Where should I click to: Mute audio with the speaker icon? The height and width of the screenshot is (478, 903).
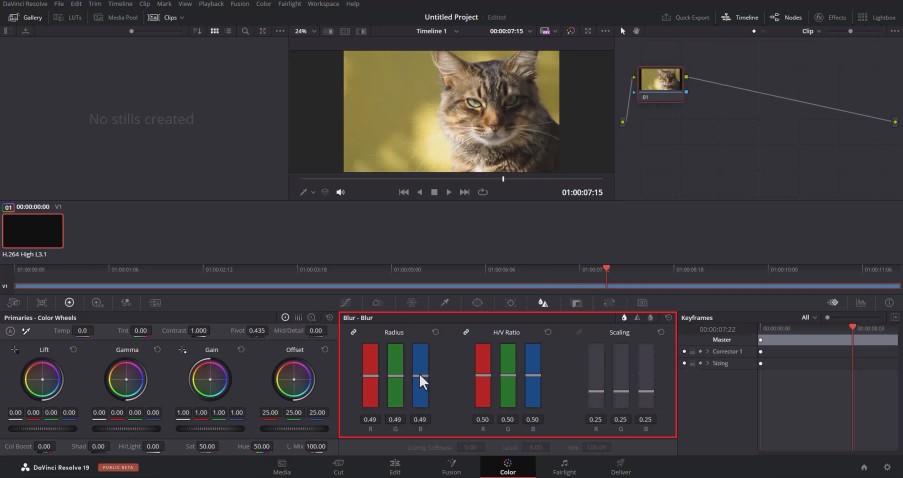click(340, 192)
